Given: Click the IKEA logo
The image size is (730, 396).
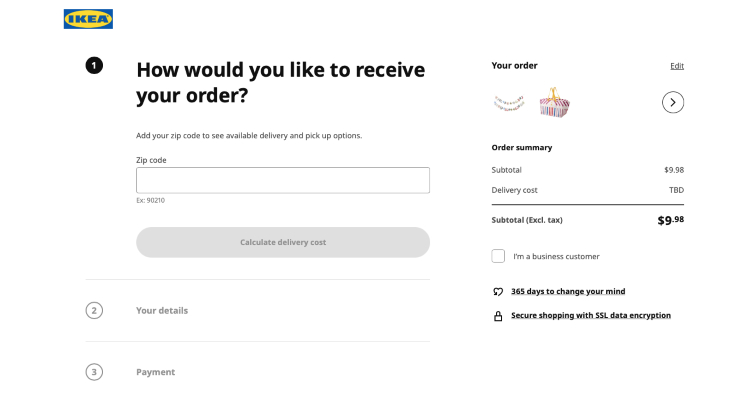Looking at the screenshot, I should (x=88, y=19).
